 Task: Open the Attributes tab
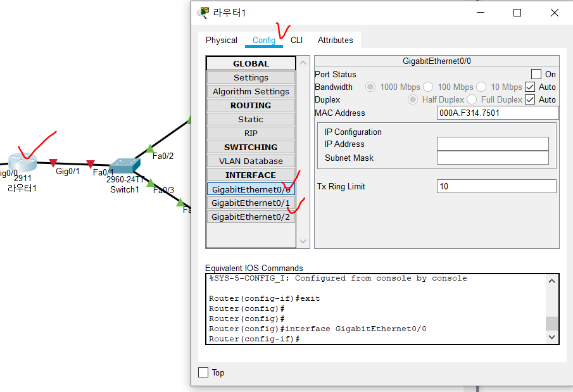[x=335, y=41]
